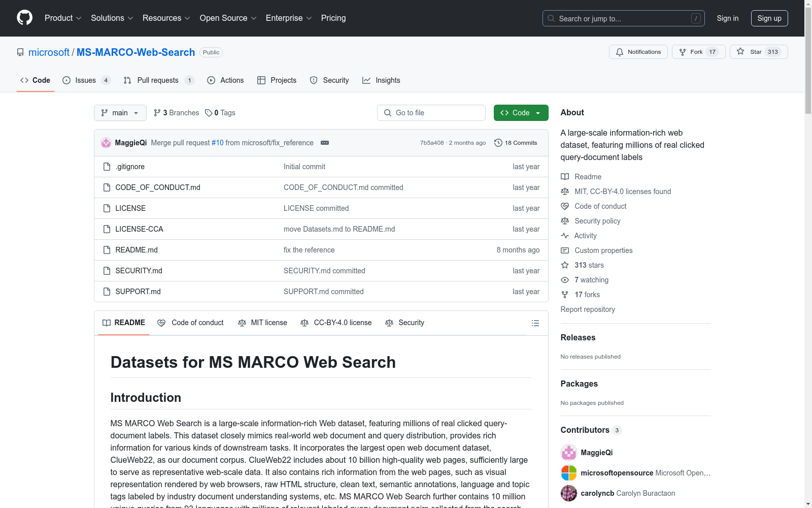Click microsoftopensource contributor avatar

(569, 473)
